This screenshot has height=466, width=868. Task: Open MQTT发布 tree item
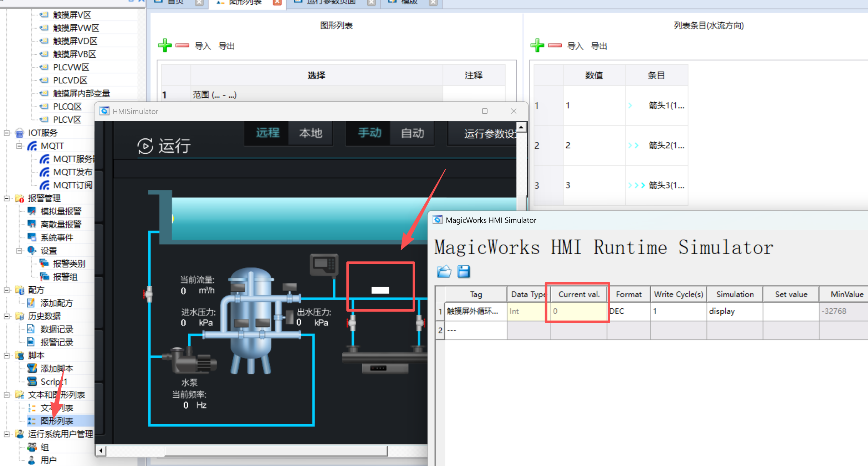coord(72,172)
